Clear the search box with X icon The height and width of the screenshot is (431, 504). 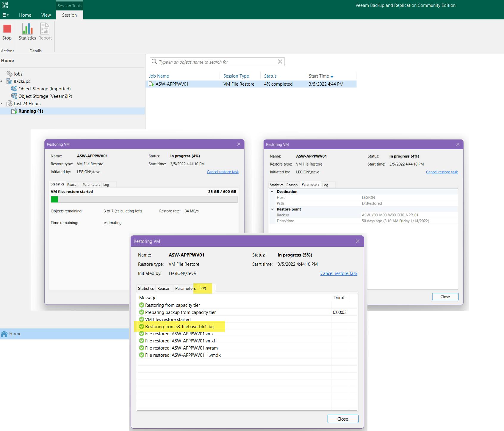280,62
